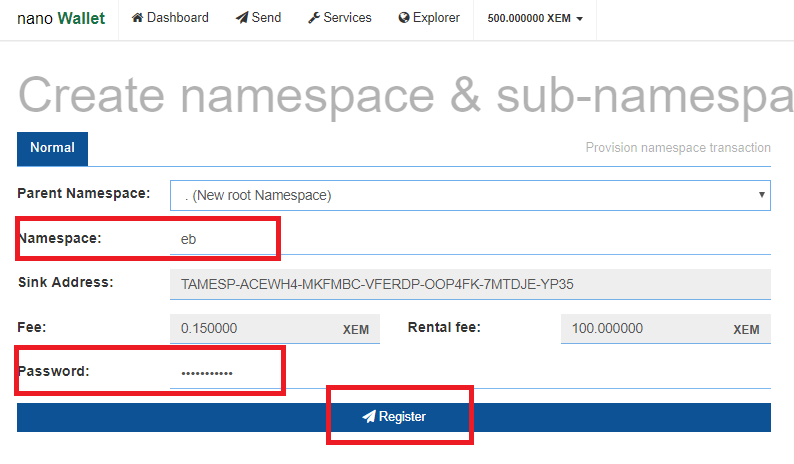This screenshot has height=464, width=794.
Task: Click the paper plane icon beside Send
Action: point(242,18)
